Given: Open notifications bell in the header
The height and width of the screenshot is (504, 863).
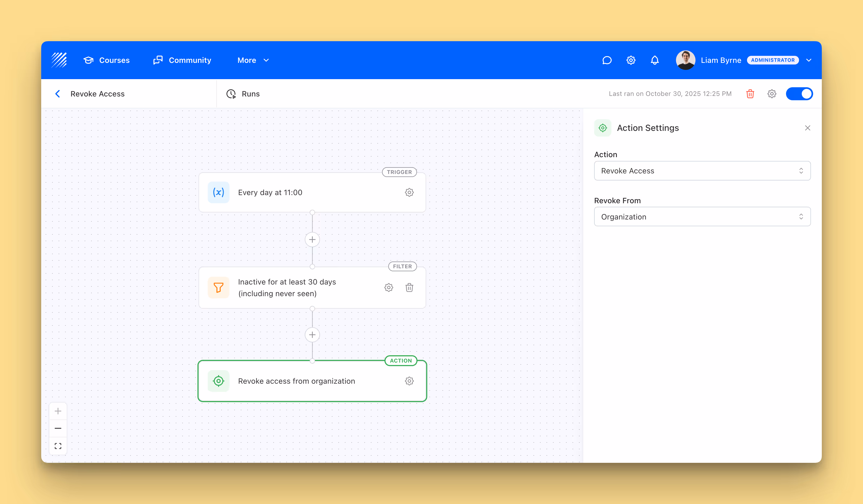Looking at the screenshot, I should [x=655, y=60].
